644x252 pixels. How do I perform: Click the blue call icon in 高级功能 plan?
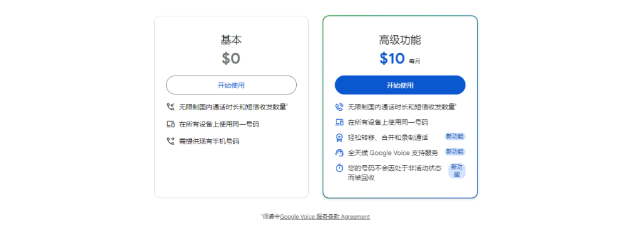point(340,107)
